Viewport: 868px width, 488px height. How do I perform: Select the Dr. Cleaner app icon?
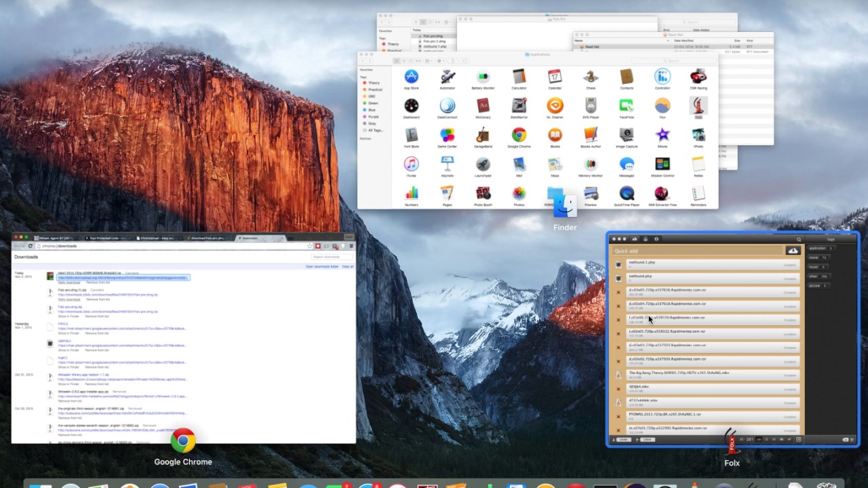click(x=555, y=106)
